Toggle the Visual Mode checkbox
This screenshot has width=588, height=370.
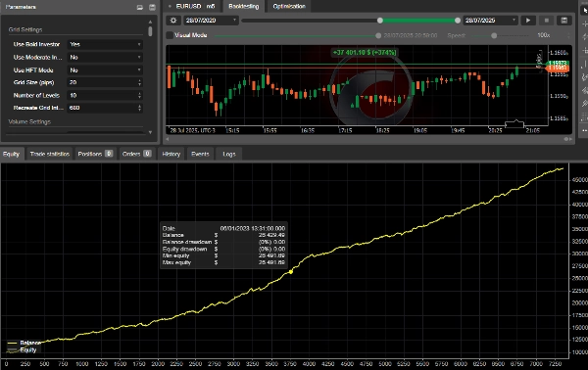(x=170, y=35)
